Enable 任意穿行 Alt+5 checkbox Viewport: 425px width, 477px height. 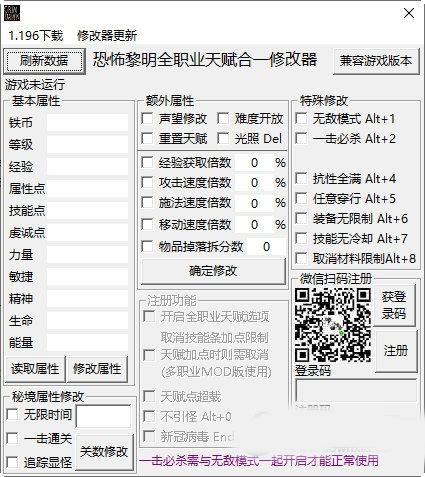301,199
